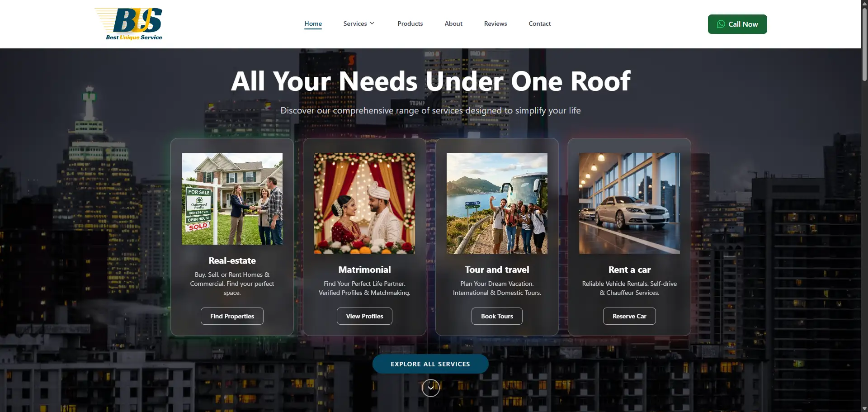
Task: Click 'Find Your Perfect Life Partner' description
Action: (x=364, y=288)
